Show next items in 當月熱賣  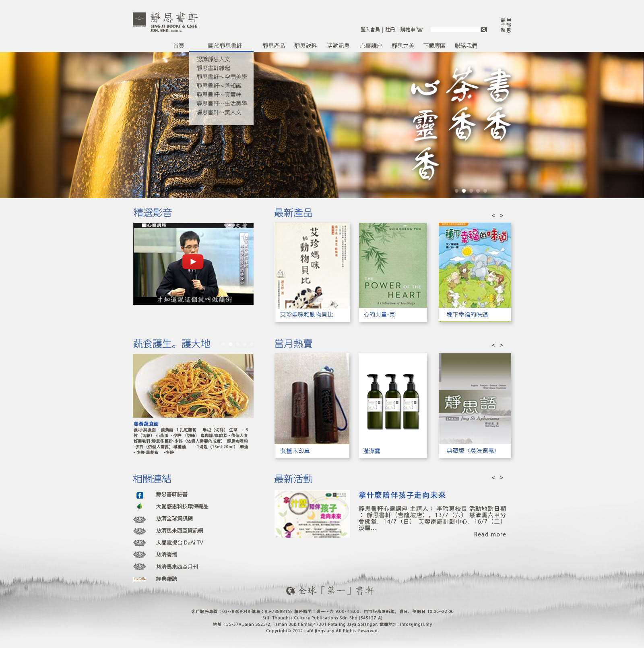click(502, 345)
